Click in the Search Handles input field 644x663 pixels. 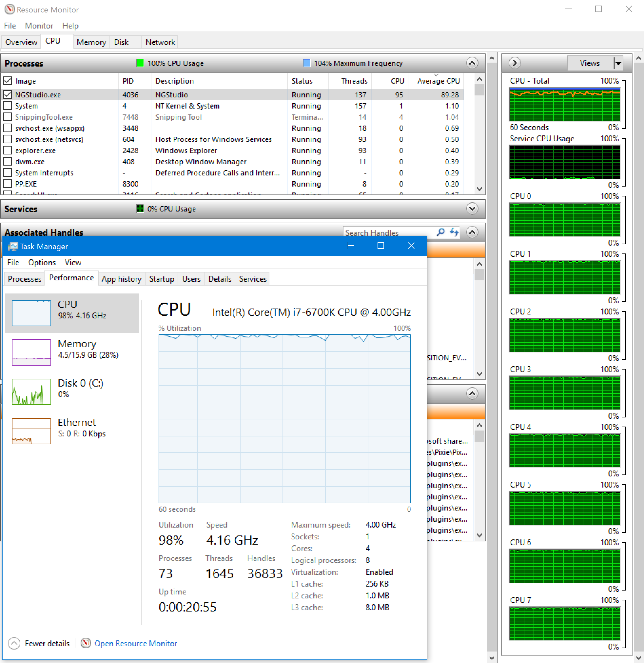[389, 232]
